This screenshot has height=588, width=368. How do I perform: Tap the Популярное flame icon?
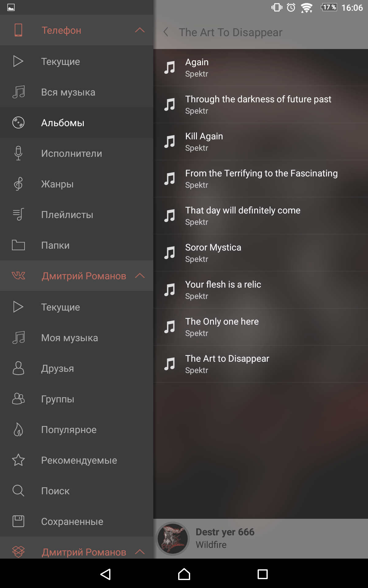click(x=18, y=429)
